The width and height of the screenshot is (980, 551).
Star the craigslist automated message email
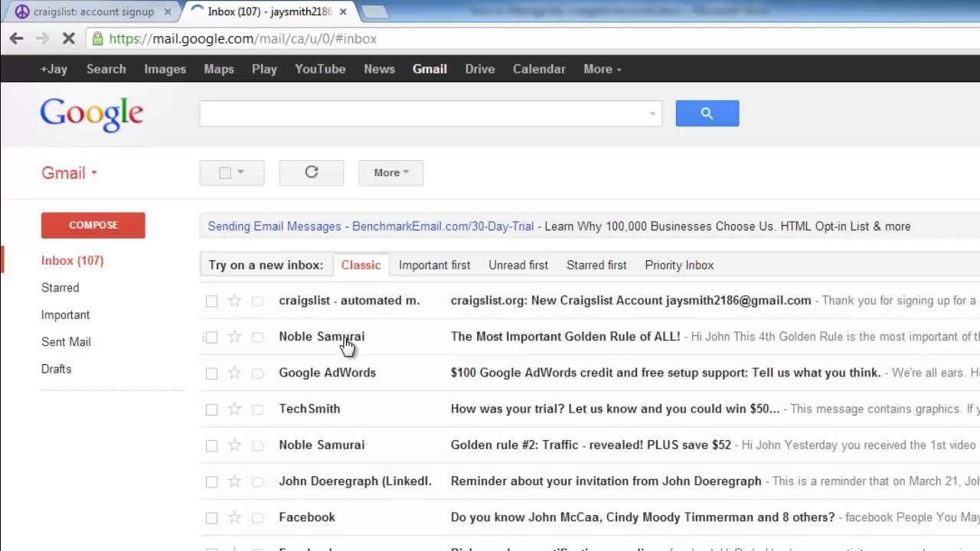(x=235, y=301)
